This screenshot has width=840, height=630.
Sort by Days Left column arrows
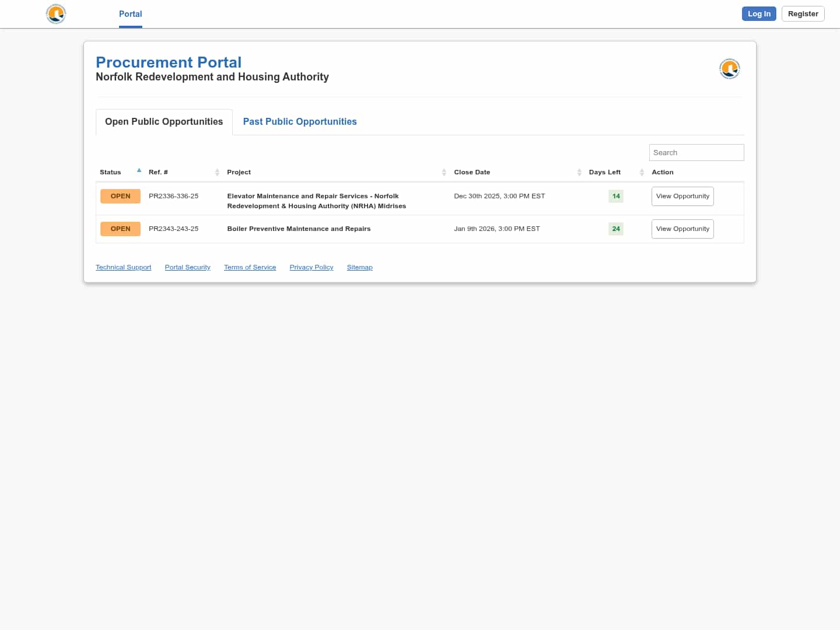click(642, 172)
